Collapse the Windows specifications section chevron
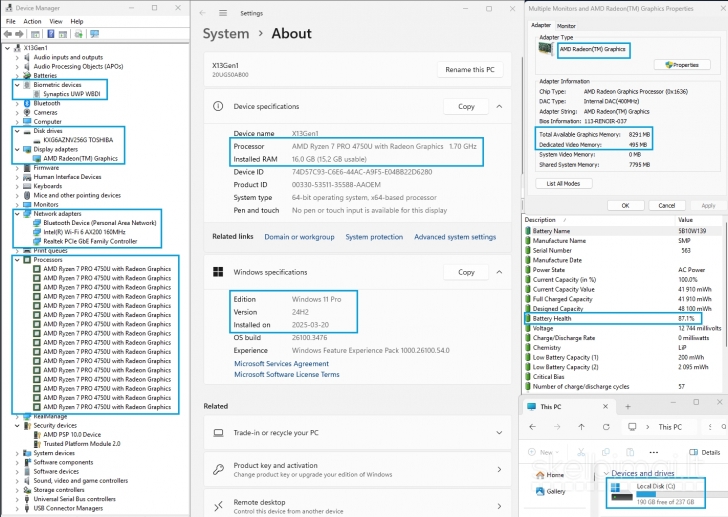The height and width of the screenshot is (517, 728). pyautogui.click(x=499, y=272)
